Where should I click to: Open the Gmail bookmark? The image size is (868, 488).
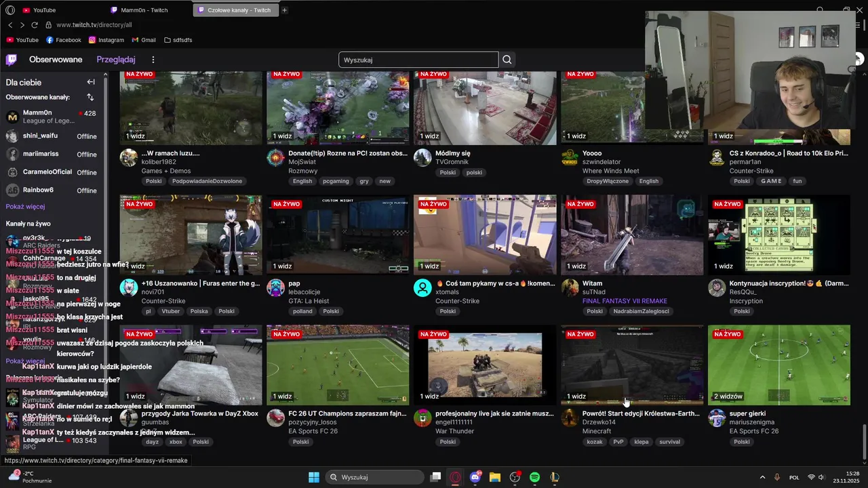click(143, 40)
